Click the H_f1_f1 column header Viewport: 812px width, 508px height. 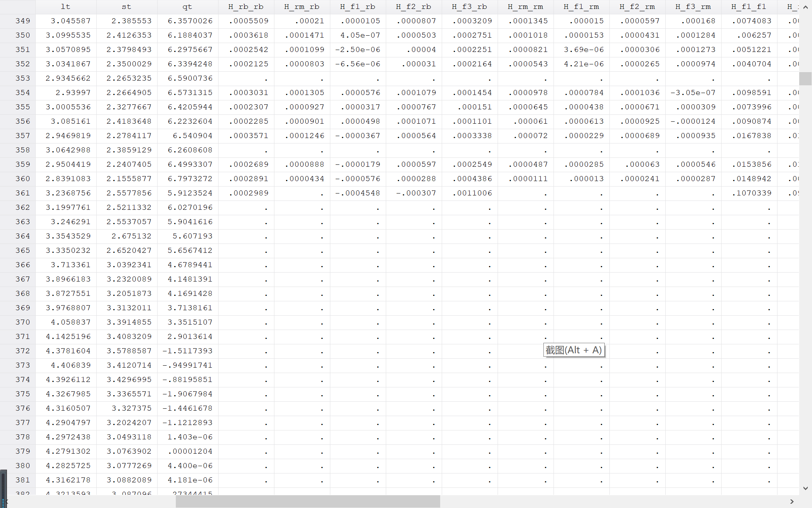749,7
